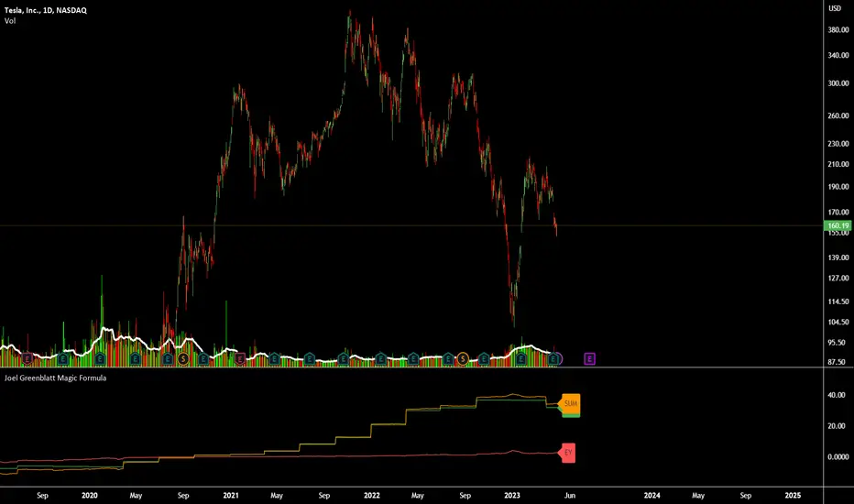Click the 380.00 price axis label
This screenshot has width=854, height=504.
point(838,30)
